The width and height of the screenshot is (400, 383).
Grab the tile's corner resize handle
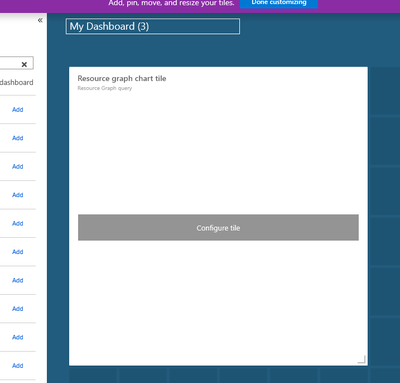(362, 359)
